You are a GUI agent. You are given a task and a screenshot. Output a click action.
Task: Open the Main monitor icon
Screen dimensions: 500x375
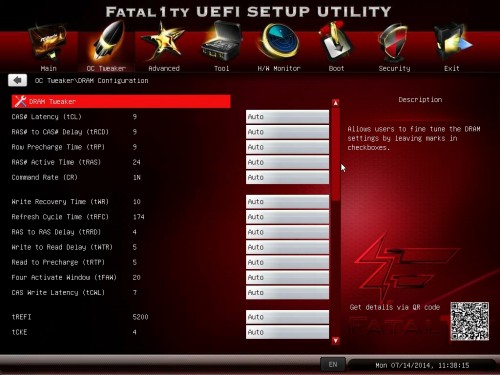(49, 43)
